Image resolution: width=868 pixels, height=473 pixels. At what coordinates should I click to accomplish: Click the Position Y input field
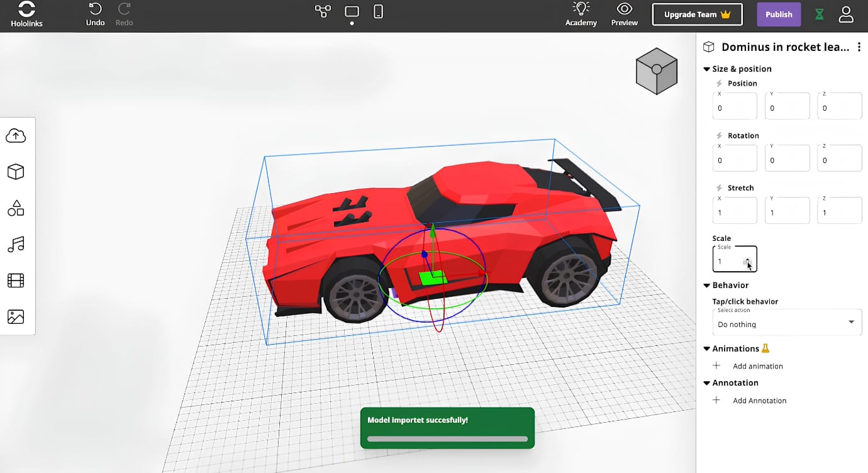(x=787, y=106)
